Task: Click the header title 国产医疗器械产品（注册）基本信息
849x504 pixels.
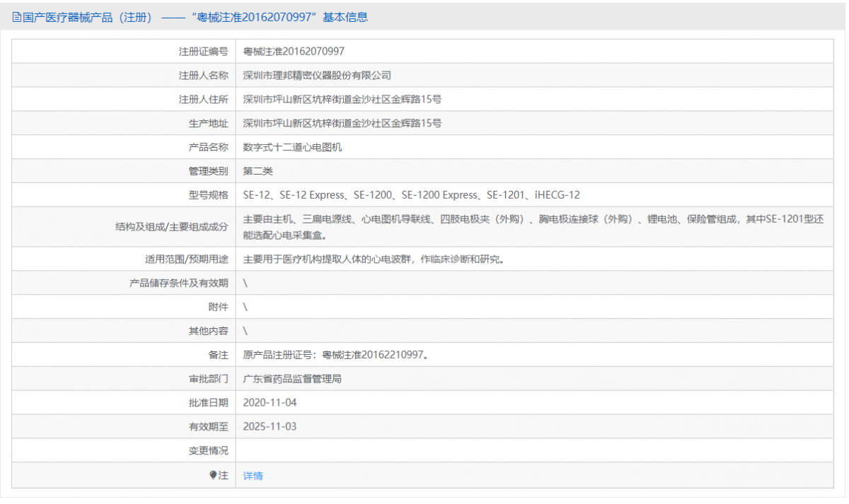Action: point(195,18)
